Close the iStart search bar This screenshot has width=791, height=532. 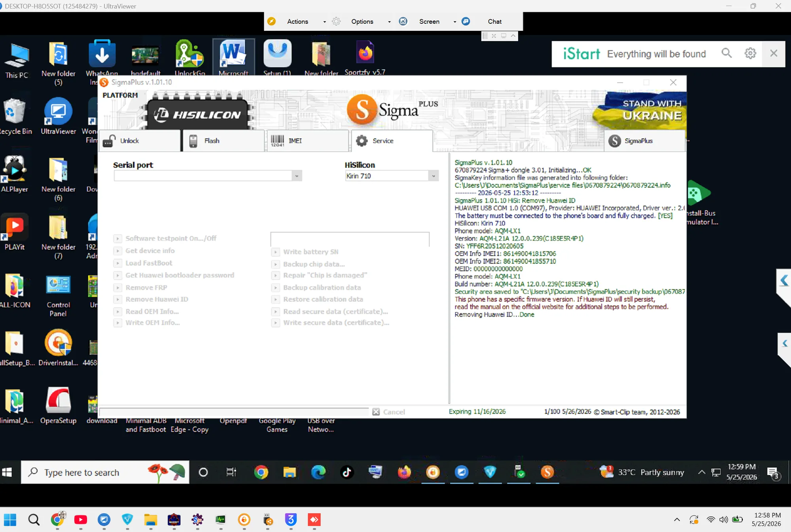[x=774, y=53]
